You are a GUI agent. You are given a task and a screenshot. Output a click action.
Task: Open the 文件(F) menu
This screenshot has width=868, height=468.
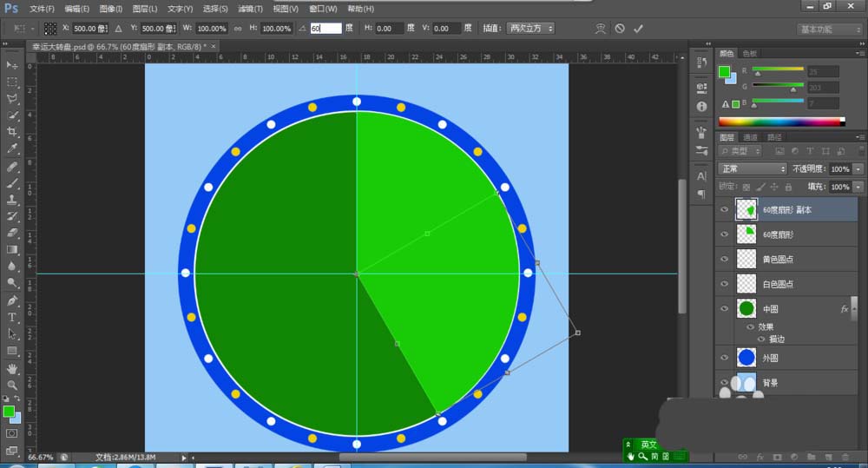pyautogui.click(x=42, y=9)
